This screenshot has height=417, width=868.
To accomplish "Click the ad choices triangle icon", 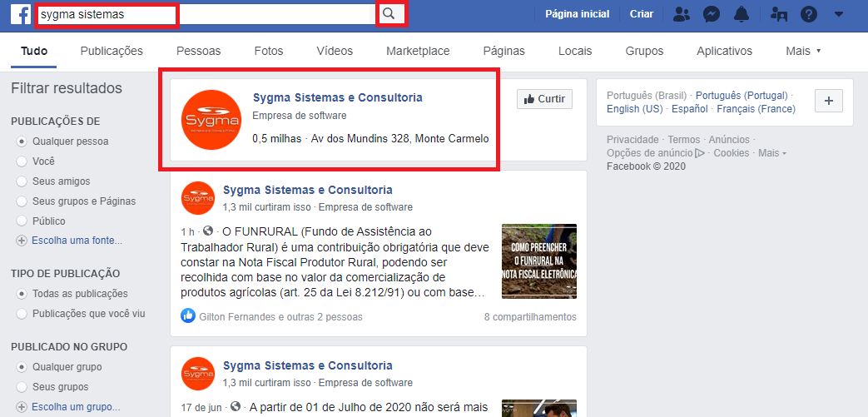I will coord(700,153).
